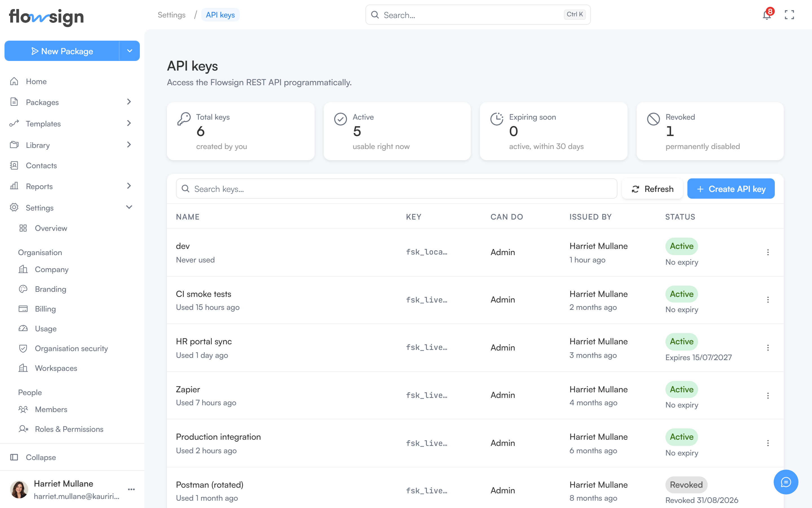Click the Revoked status badge on Postman
Viewport: 812px width, 508px height.
(686, 485)
